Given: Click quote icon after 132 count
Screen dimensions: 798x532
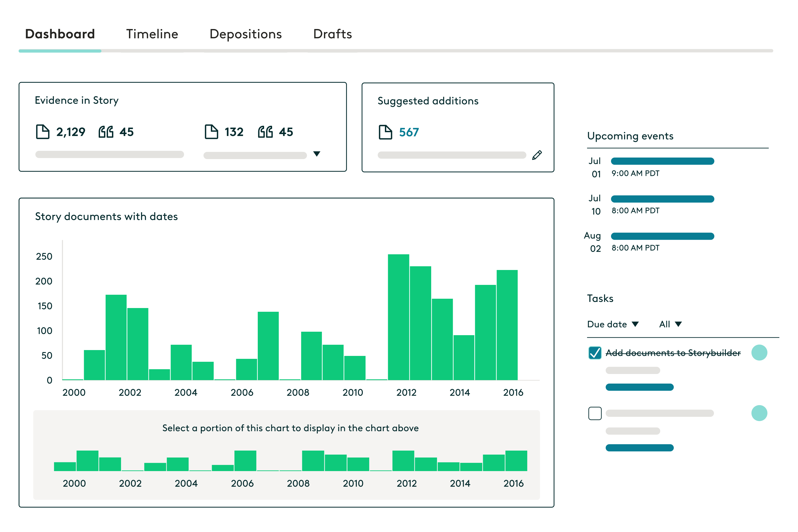Looking at the screenshot, I should pos(265,132).
